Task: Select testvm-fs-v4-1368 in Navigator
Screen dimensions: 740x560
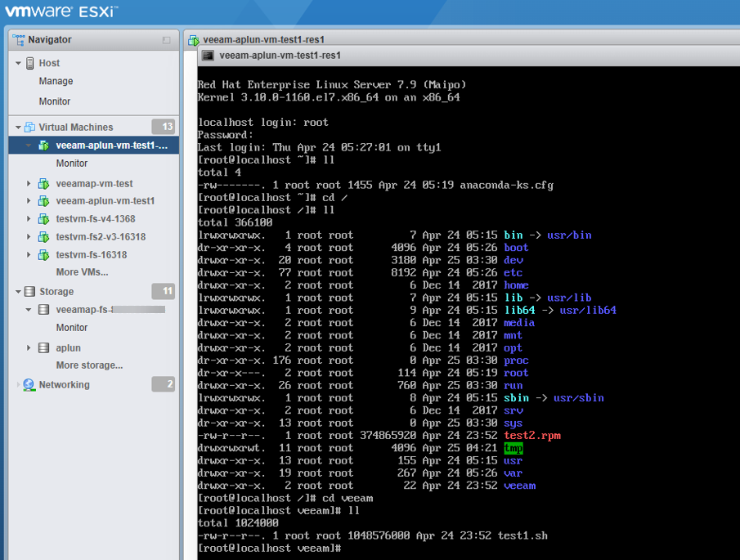Action: coord(96,219)
